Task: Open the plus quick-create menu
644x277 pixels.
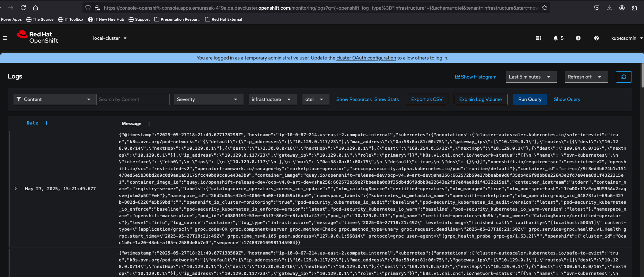Action: (x=578, y=38)
